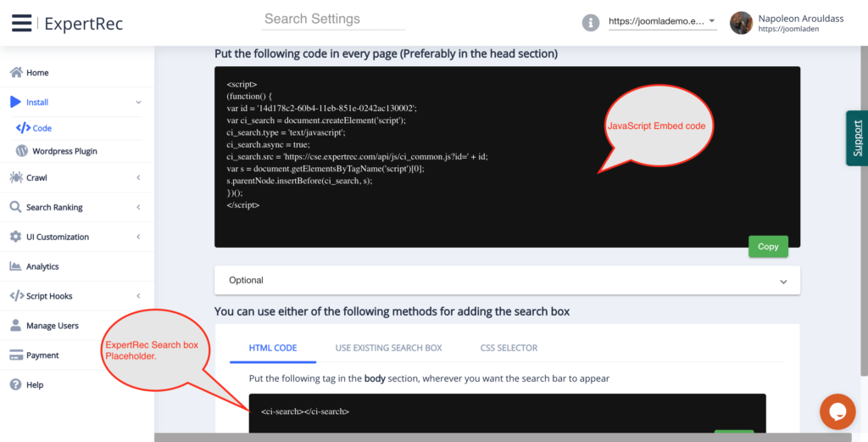Viewport: 868px width, 442px height.
Task: Click the Search Settings input field
Action: [332, 20]
